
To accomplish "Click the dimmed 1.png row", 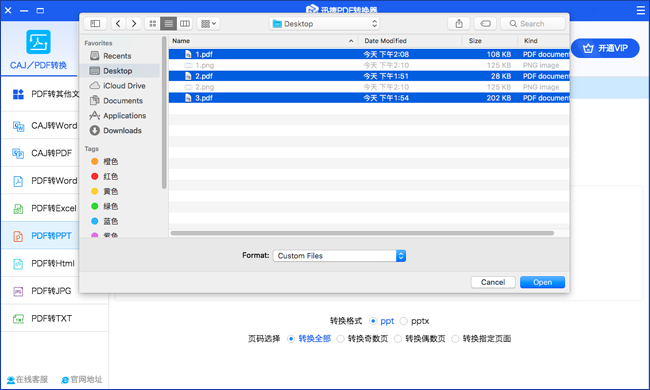I will (369, 65).
